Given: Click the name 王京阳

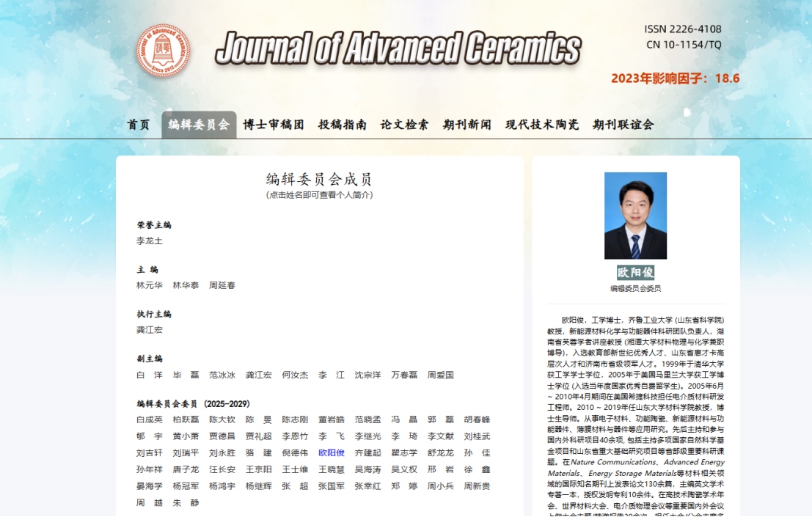Looking at the screenshot, I should [x=259, y=469].
